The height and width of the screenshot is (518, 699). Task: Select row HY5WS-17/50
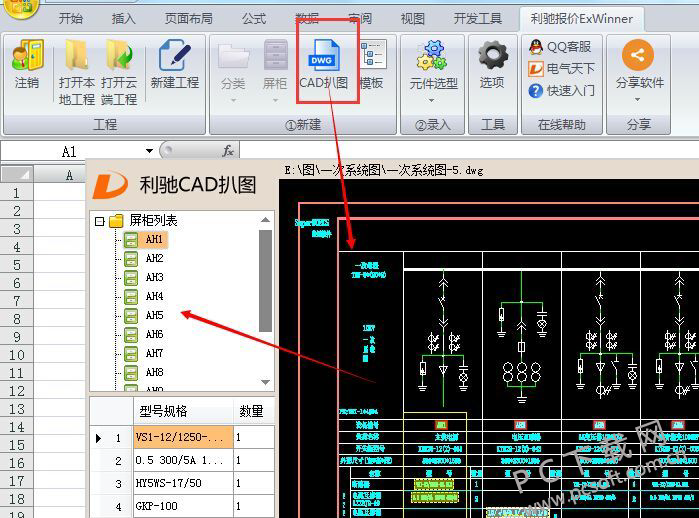(x=183, y=483)
